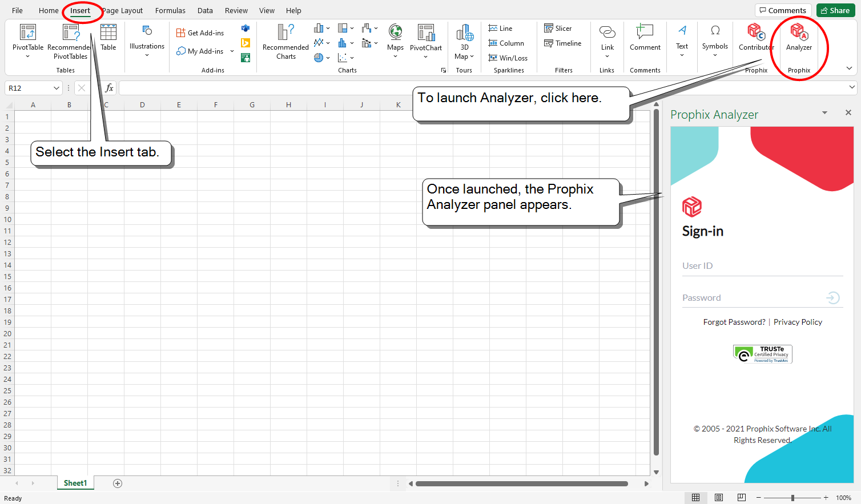Insert the People Graph add-in
The image size is (861, 504).
coord(246,58)
